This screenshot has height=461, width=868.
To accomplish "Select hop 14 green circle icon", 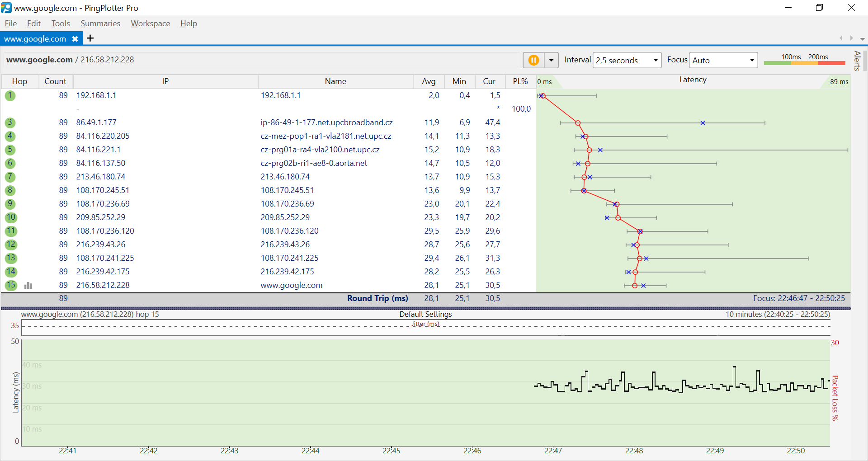I will click(x=11, y=272).
